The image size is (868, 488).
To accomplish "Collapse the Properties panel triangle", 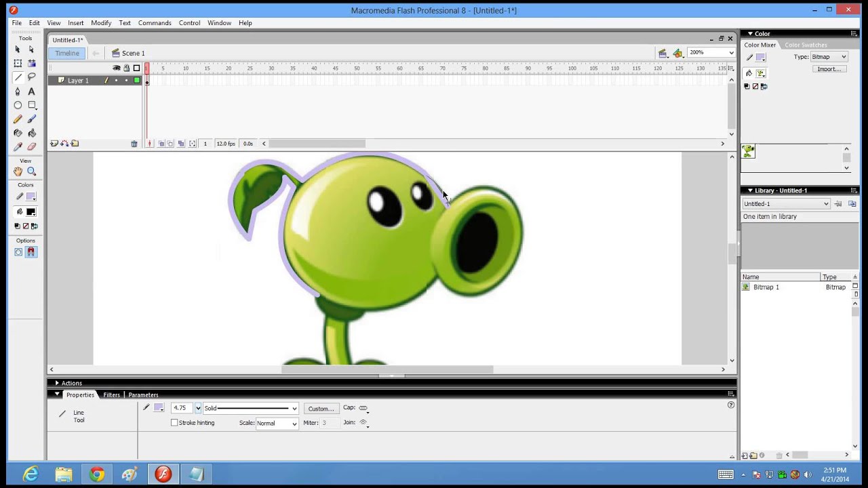I will click(57, 394).
